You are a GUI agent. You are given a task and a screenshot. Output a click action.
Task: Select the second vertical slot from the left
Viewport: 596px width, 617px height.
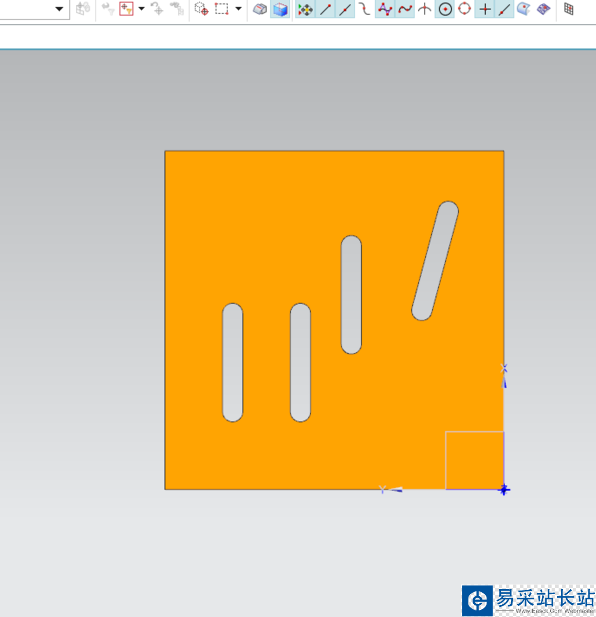click(x=301, y=362)
